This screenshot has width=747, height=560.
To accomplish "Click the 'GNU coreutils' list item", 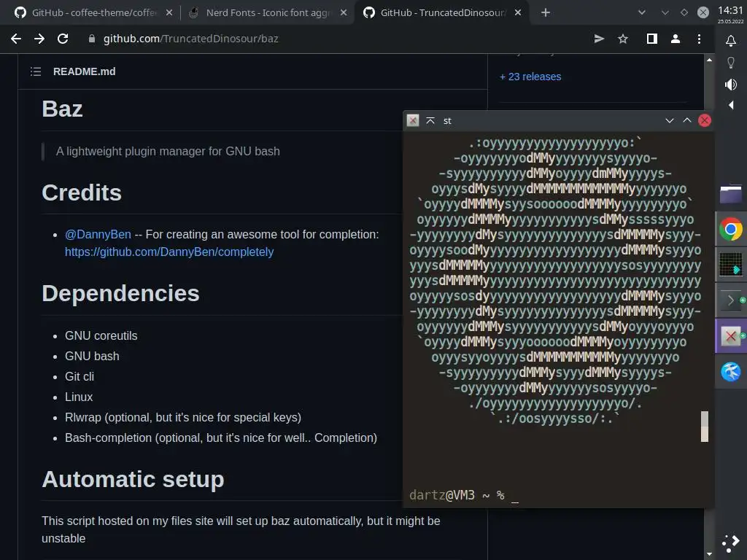I will [101, 335].
